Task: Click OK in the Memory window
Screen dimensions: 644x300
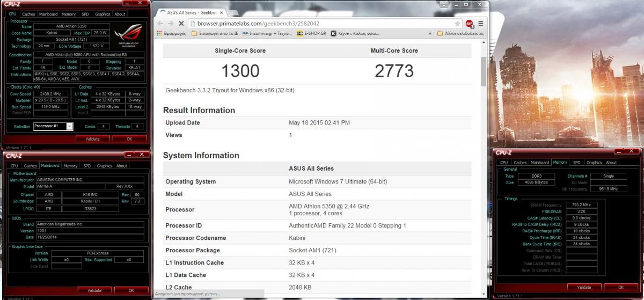Action: click(x=620, y=287)
